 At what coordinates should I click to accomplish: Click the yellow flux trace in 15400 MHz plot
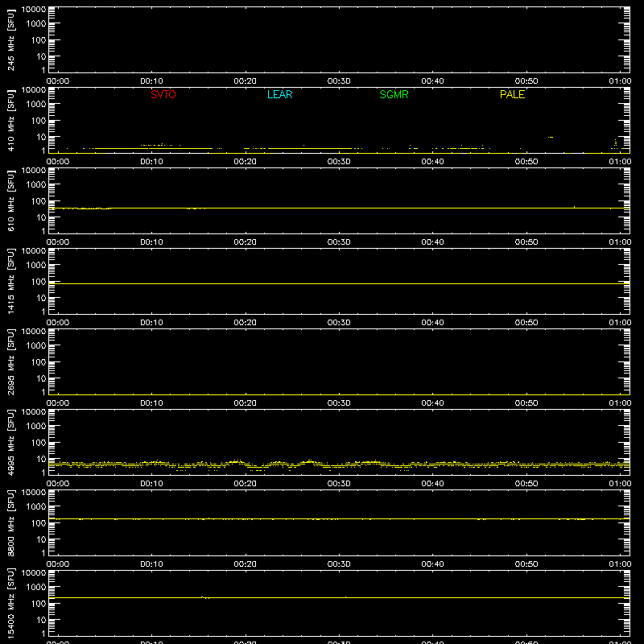coord(339,597)
